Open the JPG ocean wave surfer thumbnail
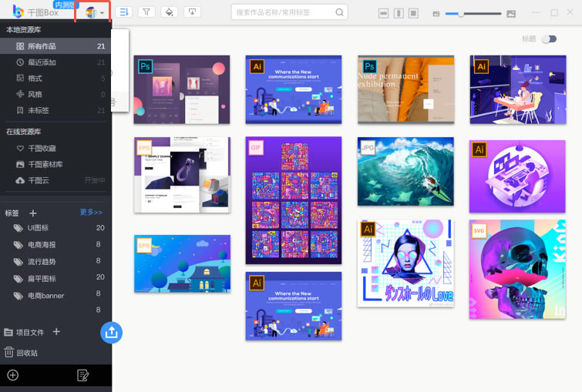 (405, 171)
